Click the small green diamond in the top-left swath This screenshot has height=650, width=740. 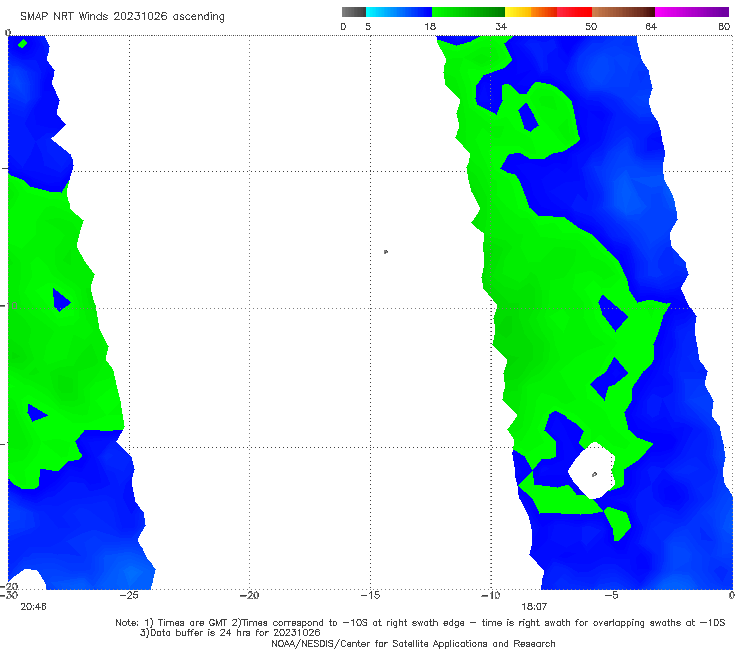click(x=22, y=44)
